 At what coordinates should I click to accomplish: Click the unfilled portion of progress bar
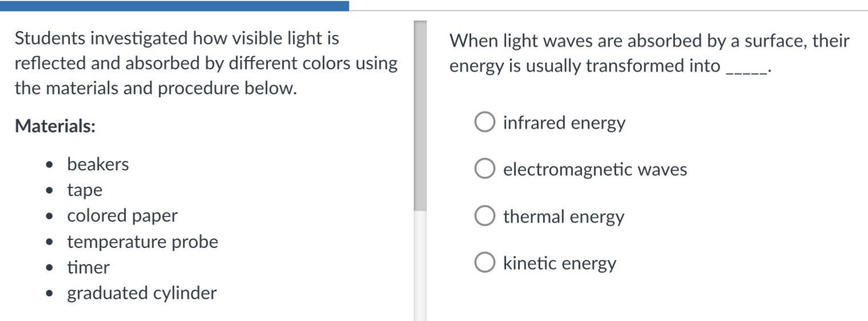(x=608, y=10)
